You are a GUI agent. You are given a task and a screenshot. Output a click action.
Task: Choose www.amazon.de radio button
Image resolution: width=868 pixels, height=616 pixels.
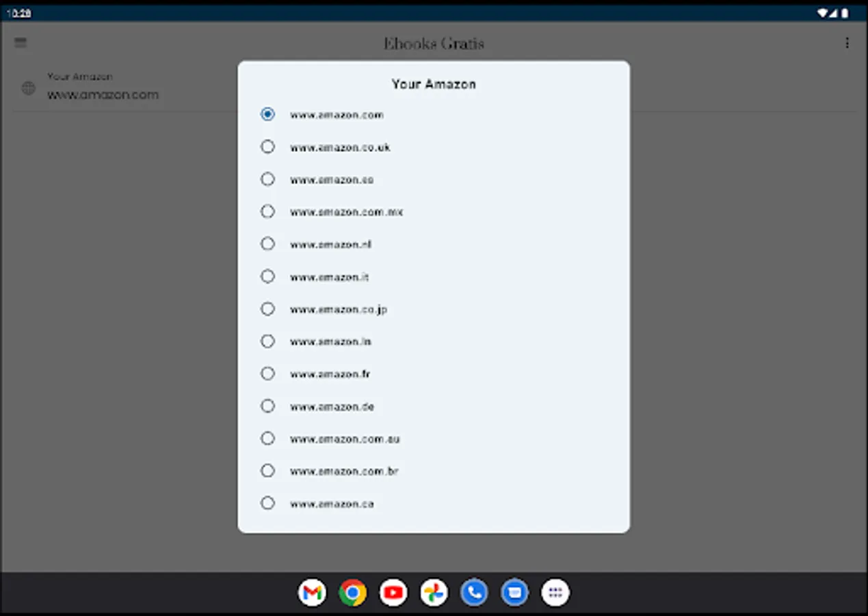pos(267,406)
